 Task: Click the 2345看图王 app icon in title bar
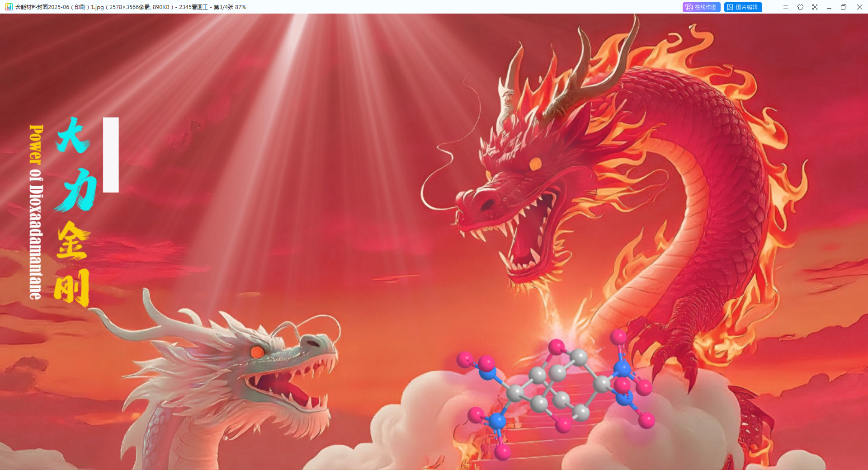tap(9, 7)
